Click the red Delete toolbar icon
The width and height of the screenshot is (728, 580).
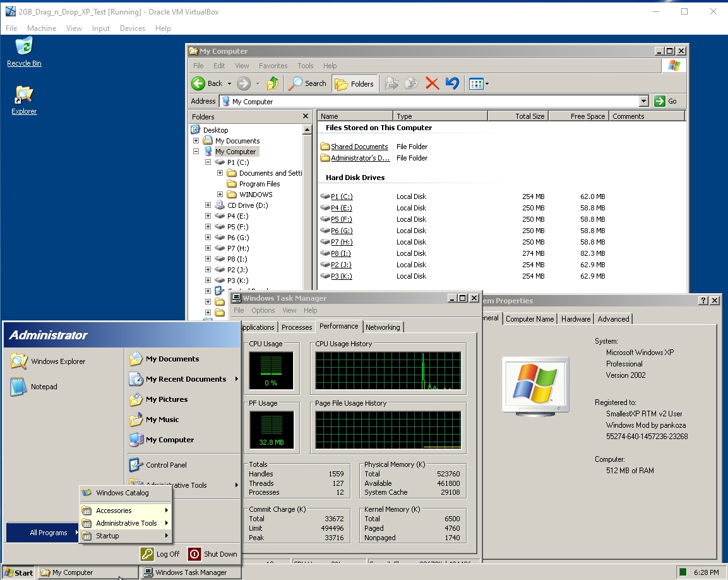coord(433,83)
